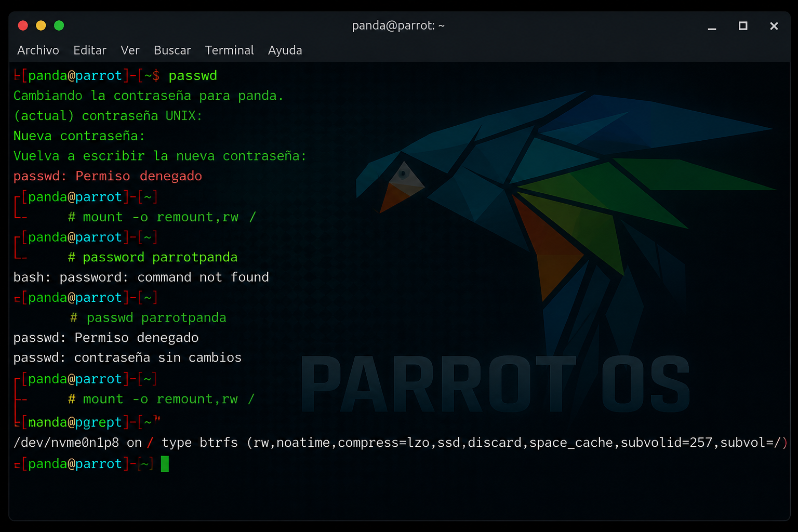This screenshot has width=798, height=532.
Task: Click the window title panda@parrot: ~
Action: 398,25
